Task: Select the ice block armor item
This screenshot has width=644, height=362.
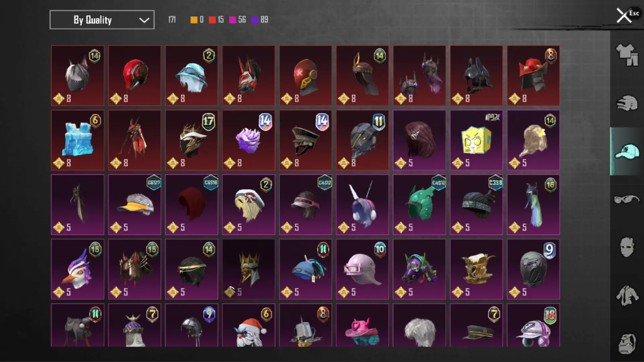Action: click(x=77, y=140)
